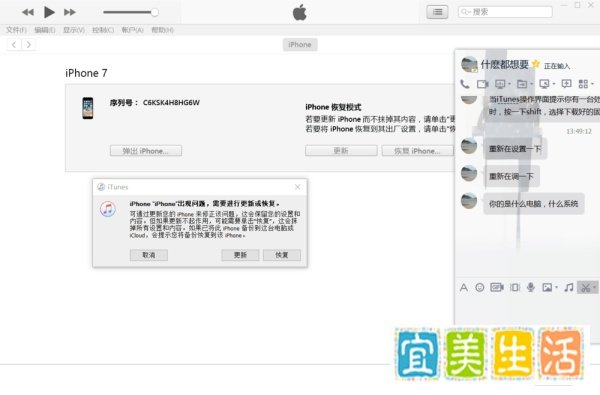Click the chat message 重新在调一下
Viewport: 600px width, 395px height.
pos(512,176)
